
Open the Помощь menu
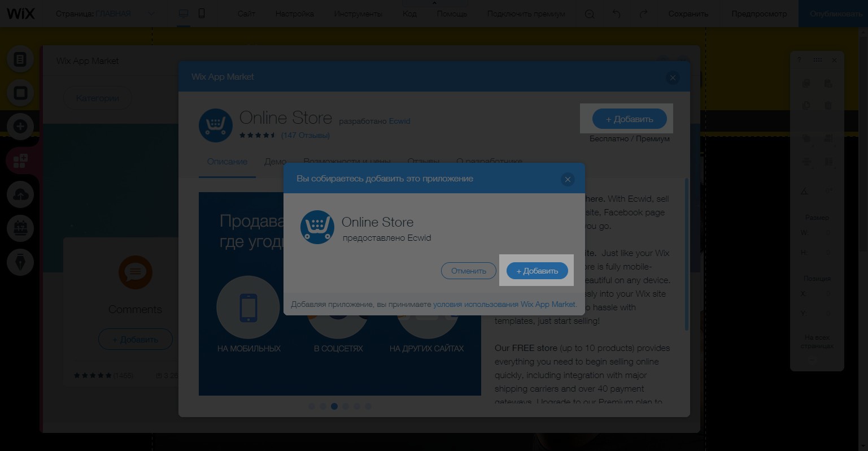coord(452,14)
